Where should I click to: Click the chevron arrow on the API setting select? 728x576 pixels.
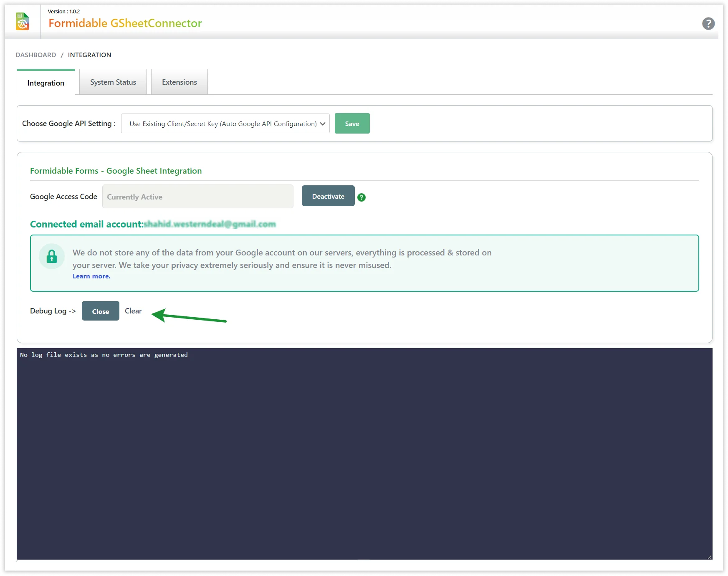point(323,124)
